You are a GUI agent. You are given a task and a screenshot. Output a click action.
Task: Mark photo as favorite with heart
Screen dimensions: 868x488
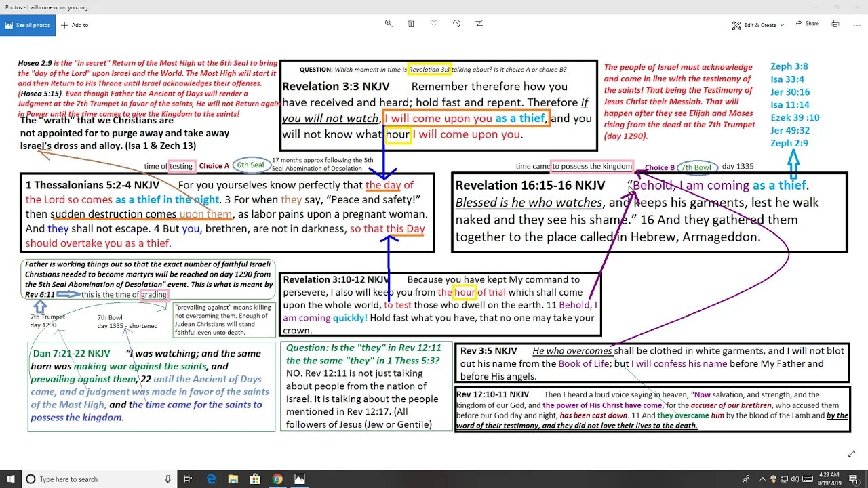click(434, 24)
